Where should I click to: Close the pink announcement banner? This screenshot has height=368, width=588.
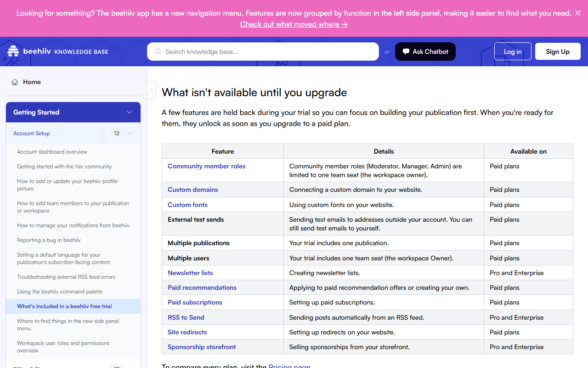point(578,13)
